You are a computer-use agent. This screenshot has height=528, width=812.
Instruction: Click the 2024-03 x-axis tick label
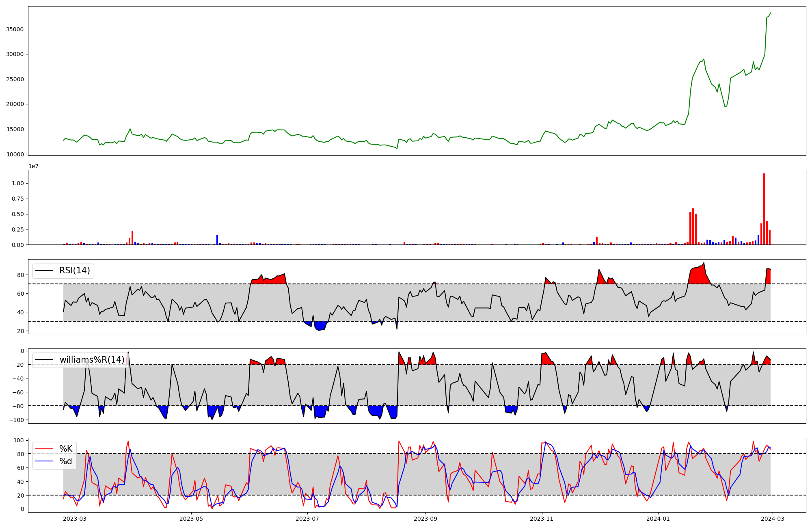773,518
